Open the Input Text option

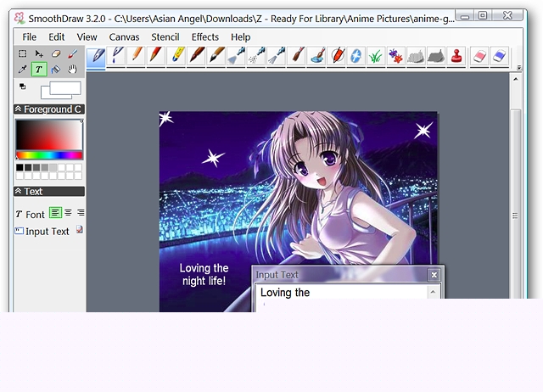[x=42, y=232]
